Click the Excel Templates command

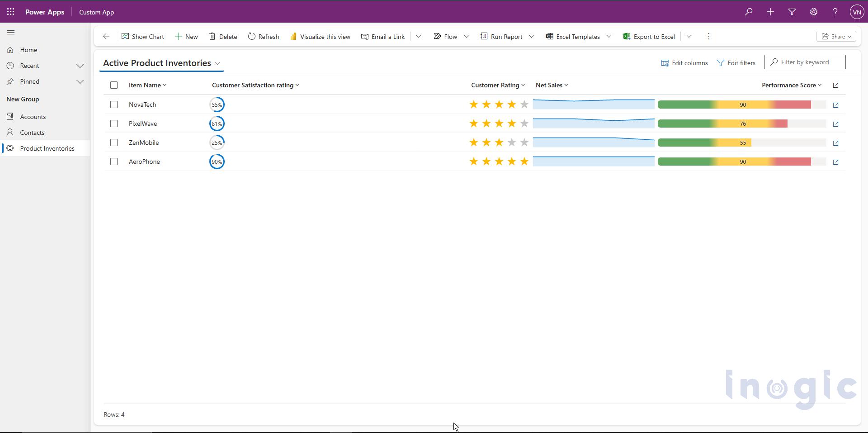tap(573, 37)
